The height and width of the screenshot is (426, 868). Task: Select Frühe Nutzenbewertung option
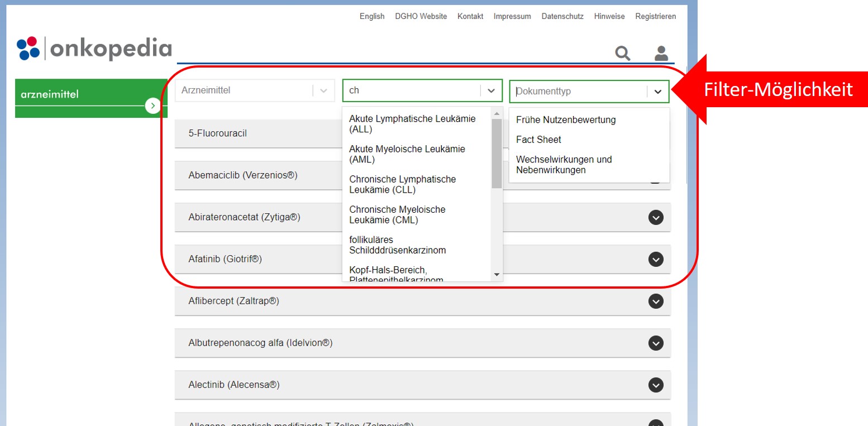click(565, 119)
